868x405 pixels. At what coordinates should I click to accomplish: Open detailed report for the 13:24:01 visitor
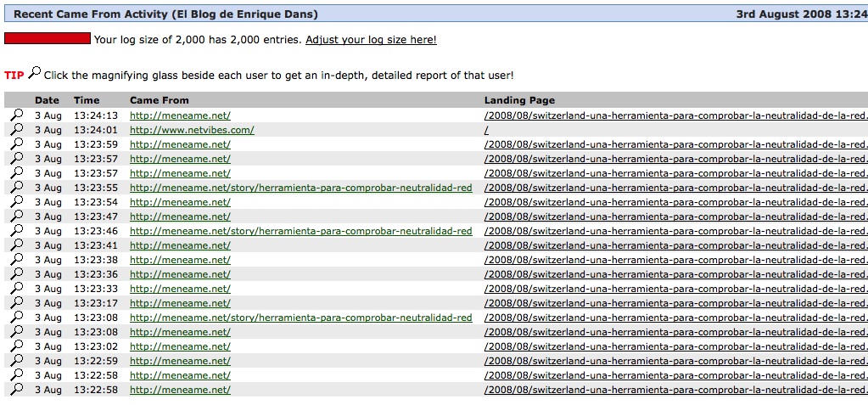point(16,130)
